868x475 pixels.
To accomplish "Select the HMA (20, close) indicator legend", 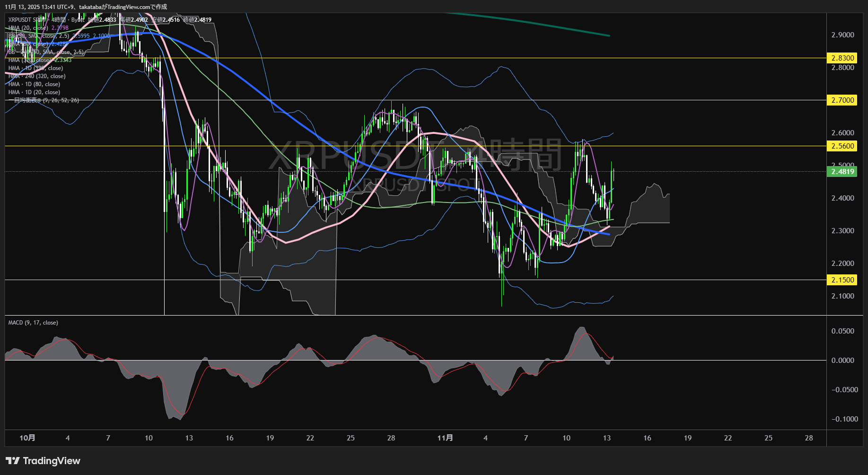I will (28, 28).
